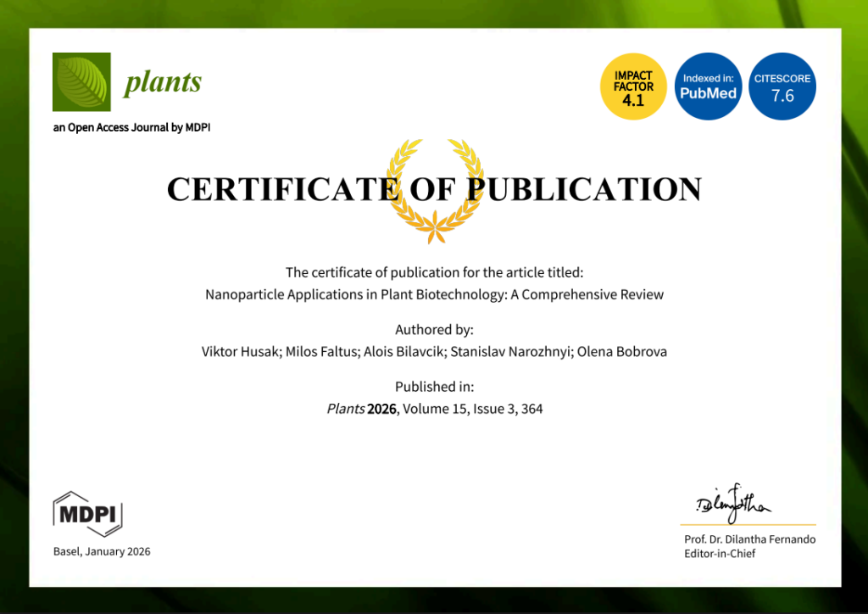Click the yellow Impact Factor 4.1 badge
The width and height of the screenshot is (868, 614).
tap(633, 87)
